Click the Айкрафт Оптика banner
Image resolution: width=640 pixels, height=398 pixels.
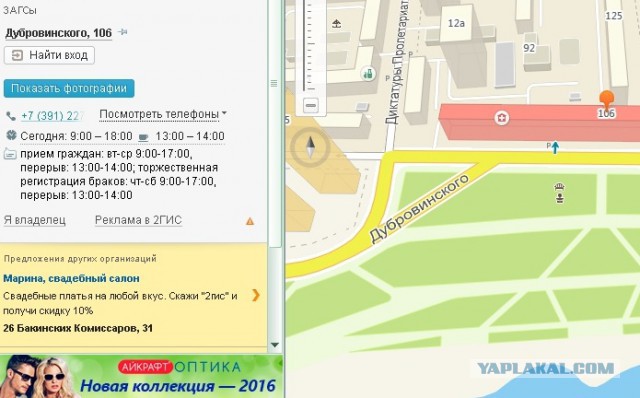coord(141,376)
